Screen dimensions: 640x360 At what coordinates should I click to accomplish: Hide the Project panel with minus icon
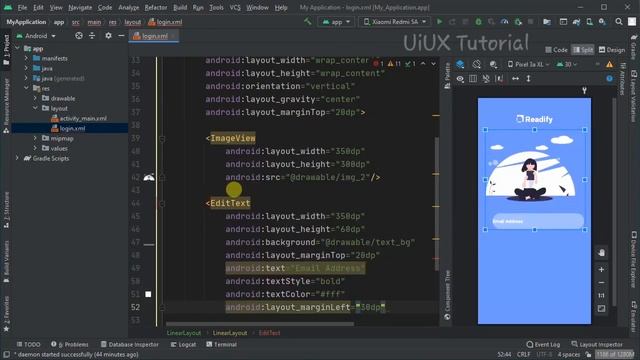click(121, 36)
